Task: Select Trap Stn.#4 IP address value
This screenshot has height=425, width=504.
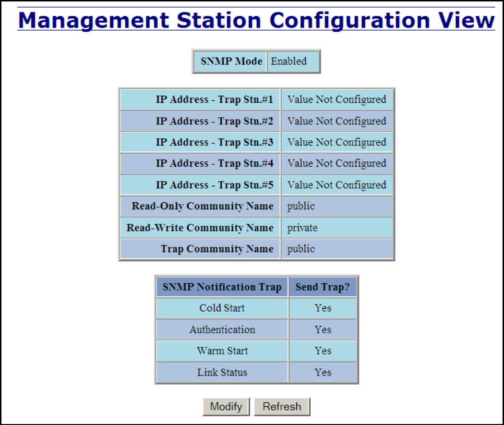Action: pos(336,163)
